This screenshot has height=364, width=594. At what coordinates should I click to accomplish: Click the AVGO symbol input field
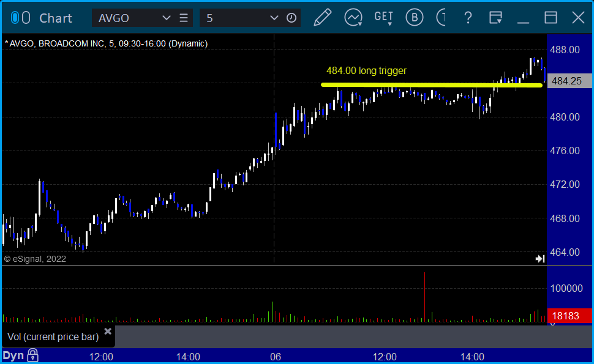(127, 18)
